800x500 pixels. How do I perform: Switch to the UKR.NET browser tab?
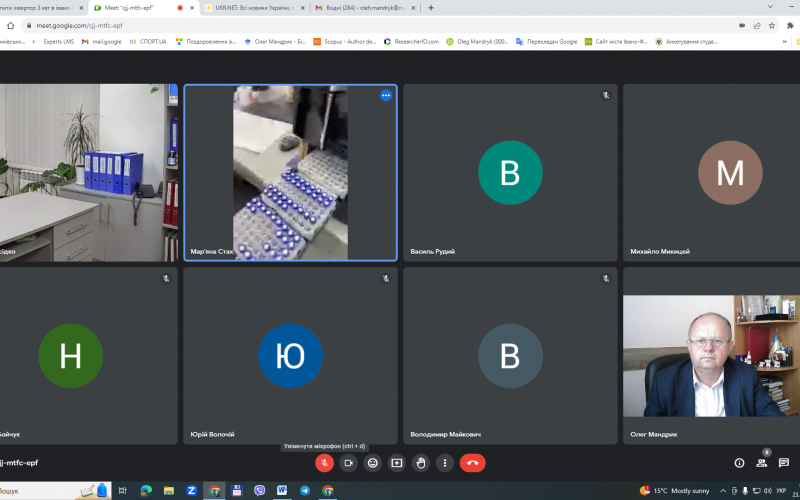pos(254,8)
